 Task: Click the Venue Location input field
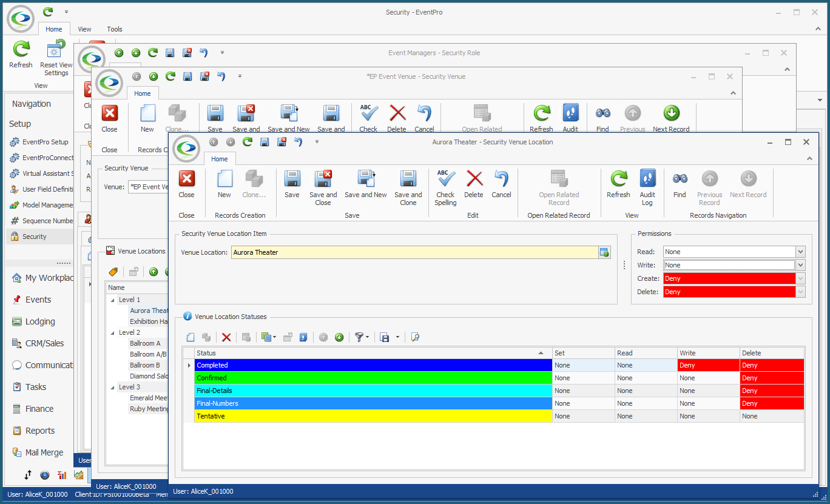coord(414,252)
